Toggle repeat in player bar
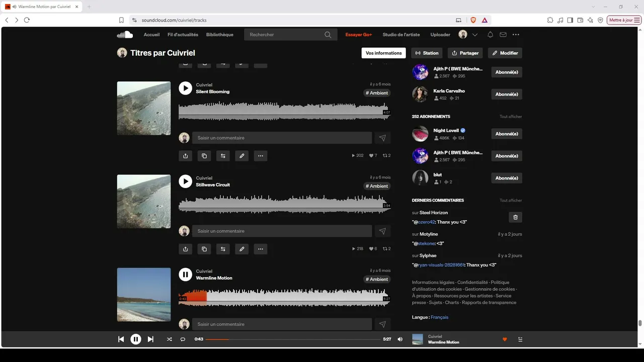 183,339
